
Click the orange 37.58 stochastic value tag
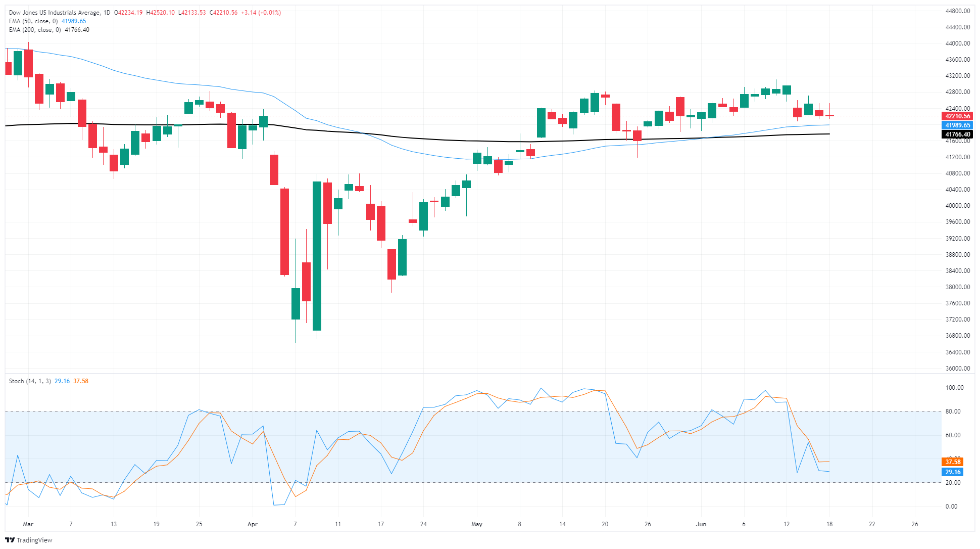[x=953, y=462]
